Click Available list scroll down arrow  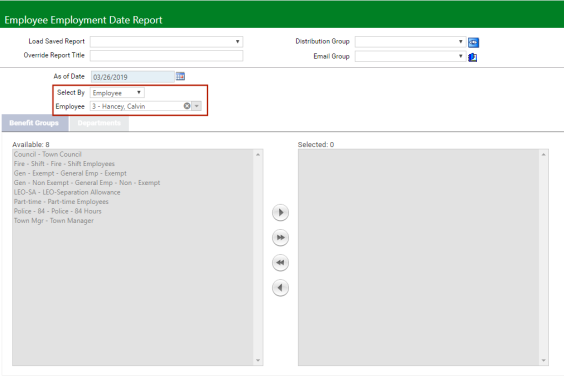(x=258, y=360)
